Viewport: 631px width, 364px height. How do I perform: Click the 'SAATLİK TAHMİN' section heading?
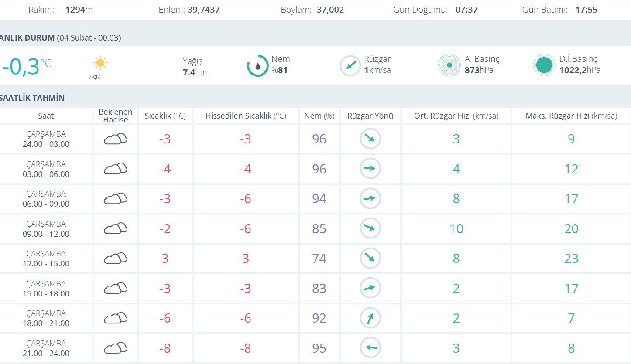(x=32, y=98)
